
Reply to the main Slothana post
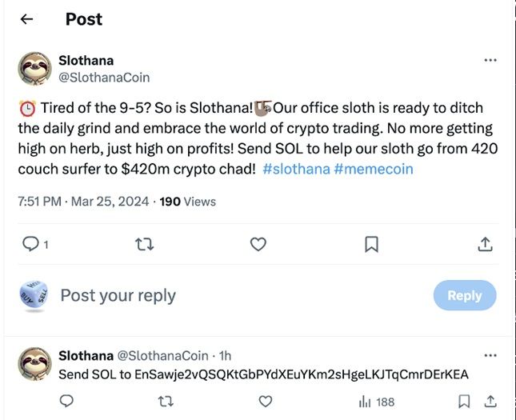30,245
